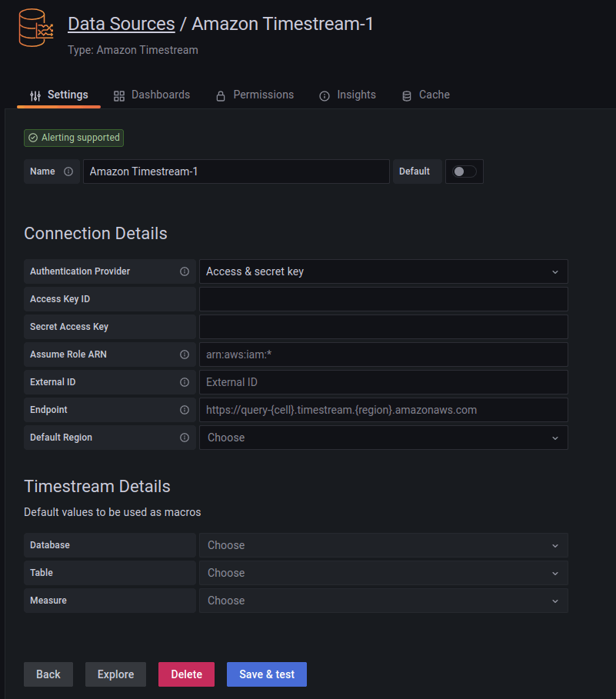Switch to the Dashboards tab
616x699 pixels.
click(x=152, y=95)
